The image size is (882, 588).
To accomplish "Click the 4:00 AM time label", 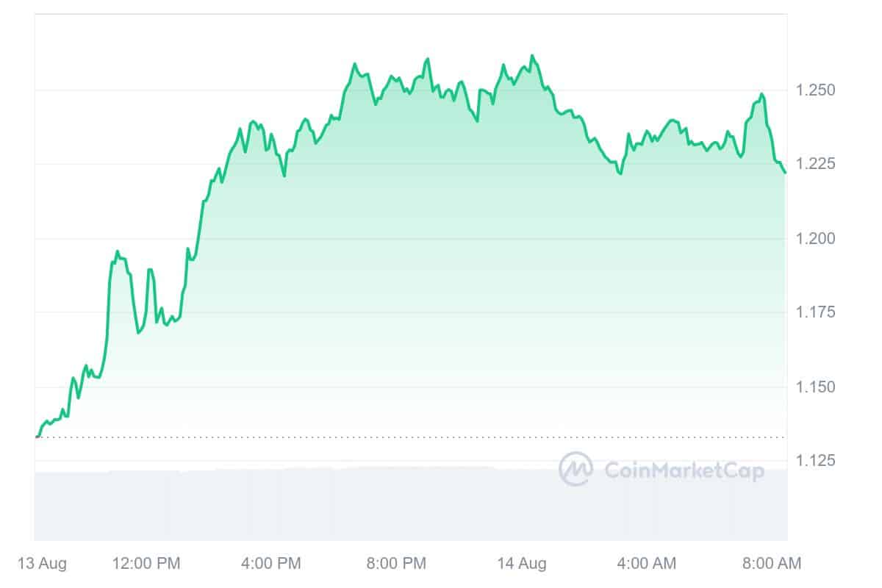I will point(646,564).
